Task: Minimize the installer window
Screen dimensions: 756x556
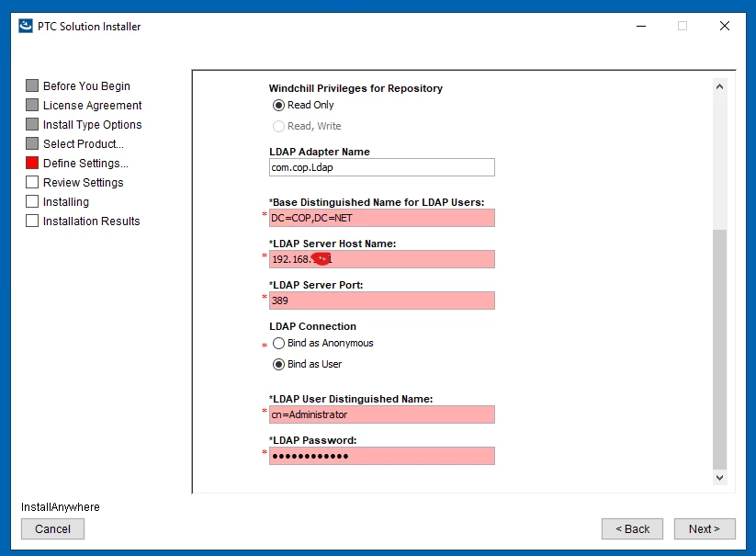Action: coord(641,26)
